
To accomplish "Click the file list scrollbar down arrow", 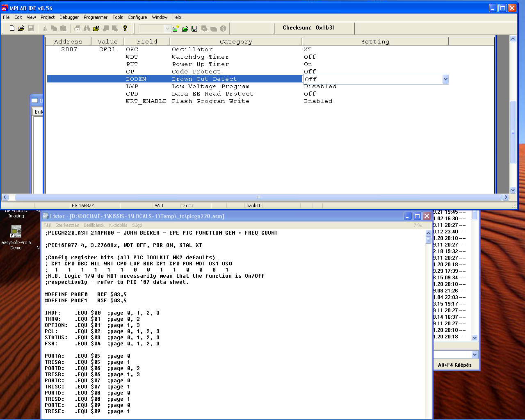I will (475, 338).
